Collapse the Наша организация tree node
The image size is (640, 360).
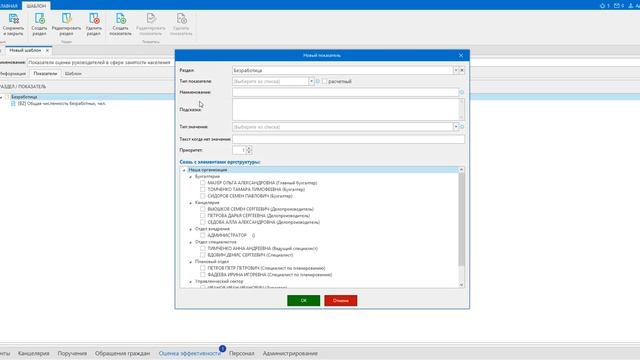click(184, 170)
